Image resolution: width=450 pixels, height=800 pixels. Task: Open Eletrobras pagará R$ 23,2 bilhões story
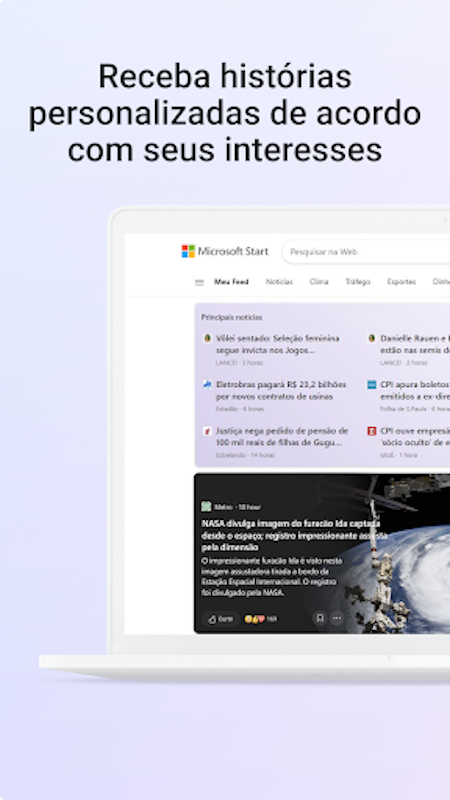tap(281, 390)
